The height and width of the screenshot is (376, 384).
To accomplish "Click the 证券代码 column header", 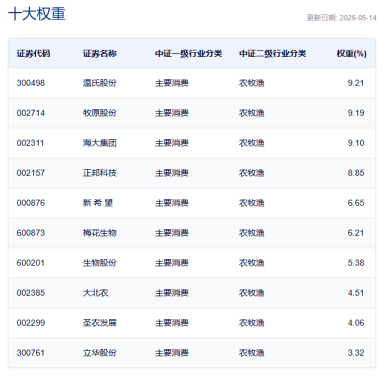I will (33, 54).
